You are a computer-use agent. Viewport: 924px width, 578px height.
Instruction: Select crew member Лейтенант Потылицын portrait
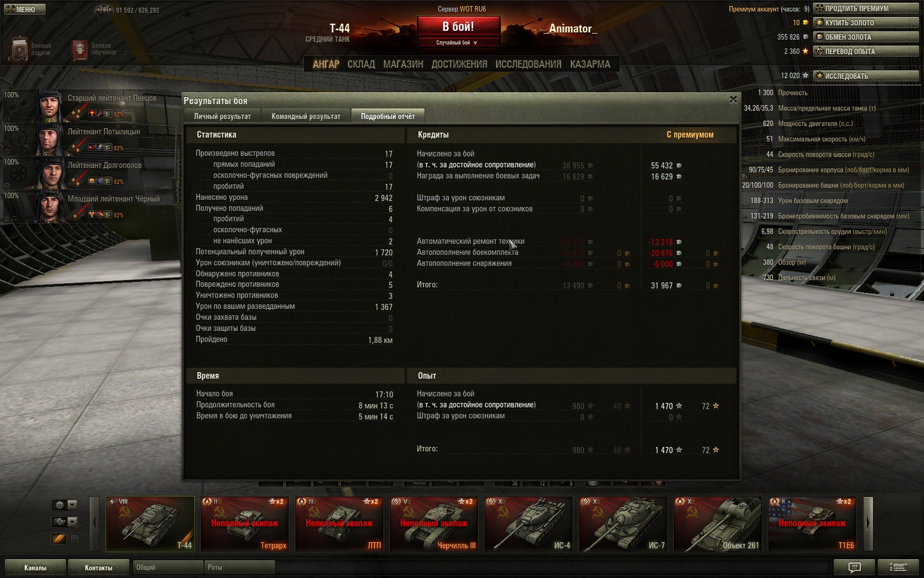pyautogui.click(x=50, y=139)
